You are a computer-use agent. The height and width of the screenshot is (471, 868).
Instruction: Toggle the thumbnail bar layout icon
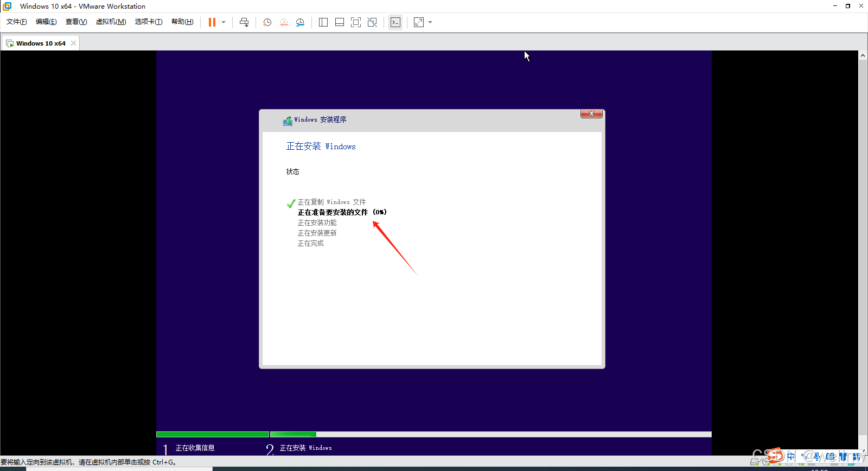click(x=340, y=22)
